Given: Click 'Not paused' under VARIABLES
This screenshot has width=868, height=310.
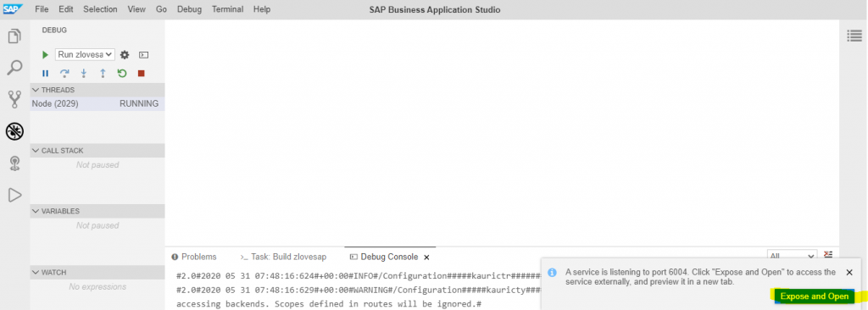Looking at the screenshot, I should point(97,225).
